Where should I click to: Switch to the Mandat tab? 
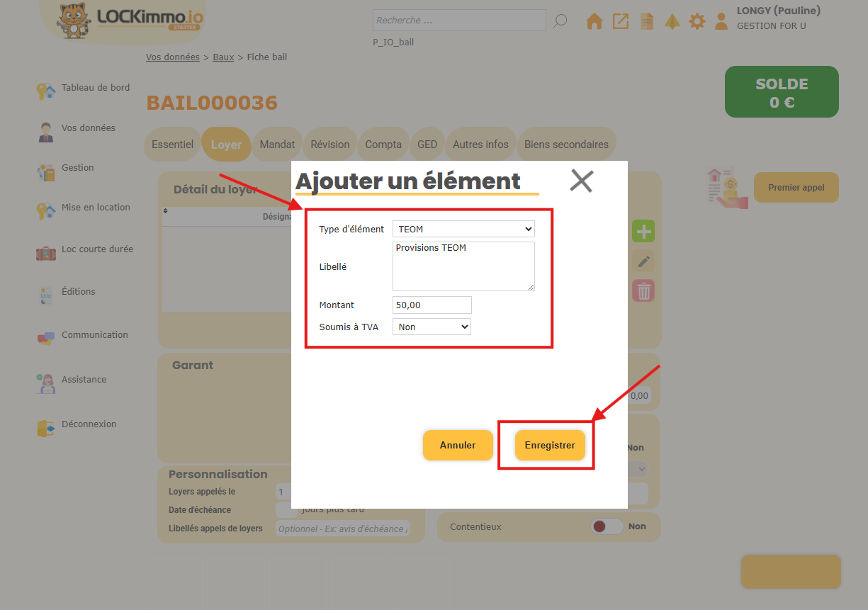point(277,145)
